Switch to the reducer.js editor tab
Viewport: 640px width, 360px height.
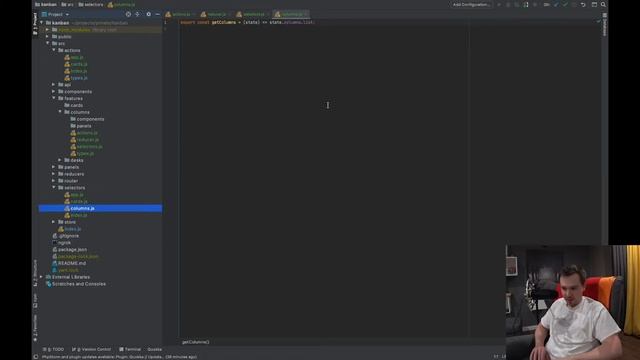click(214, 14)
